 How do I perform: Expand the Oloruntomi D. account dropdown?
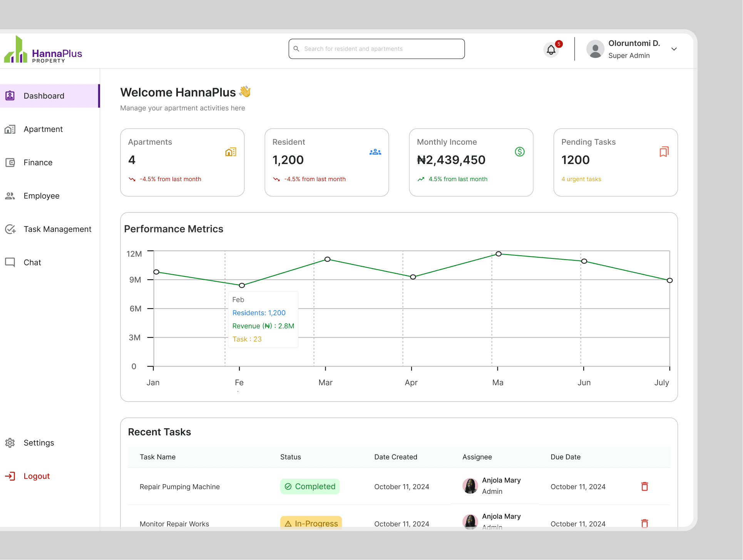click(674, 49)
